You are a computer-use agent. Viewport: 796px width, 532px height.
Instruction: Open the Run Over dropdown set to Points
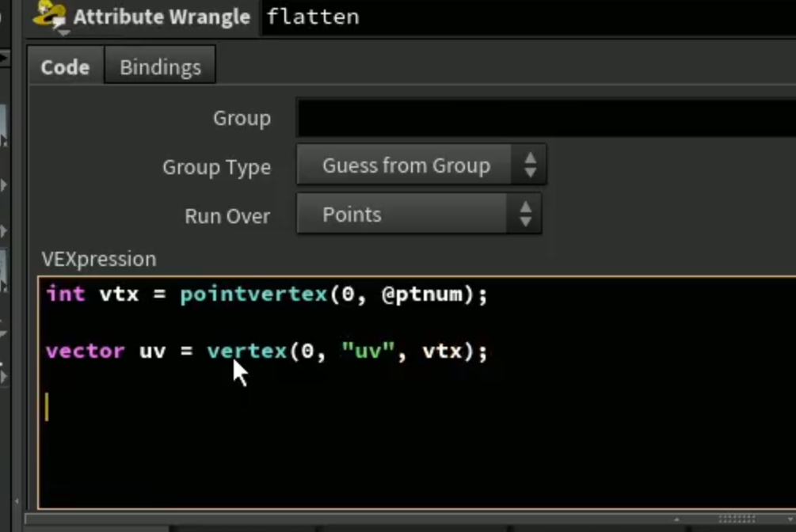[x=419, y=215]
